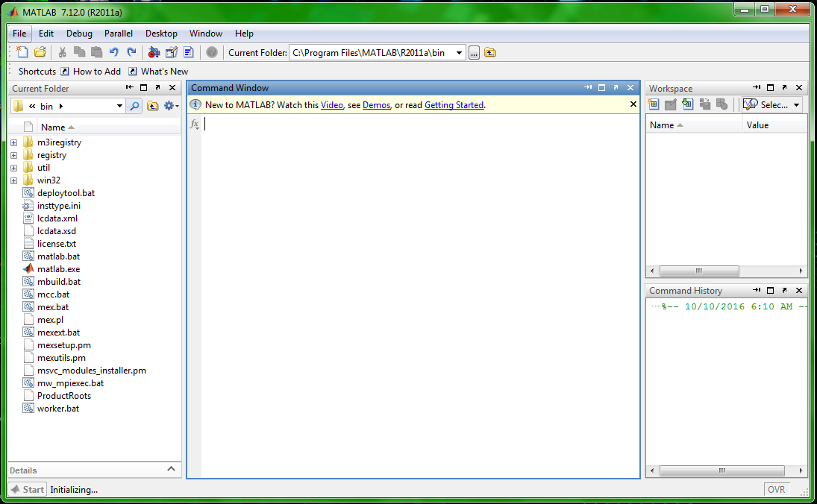
Task: Click the Import Data icon in Workspace
Action: click(688, 104)
